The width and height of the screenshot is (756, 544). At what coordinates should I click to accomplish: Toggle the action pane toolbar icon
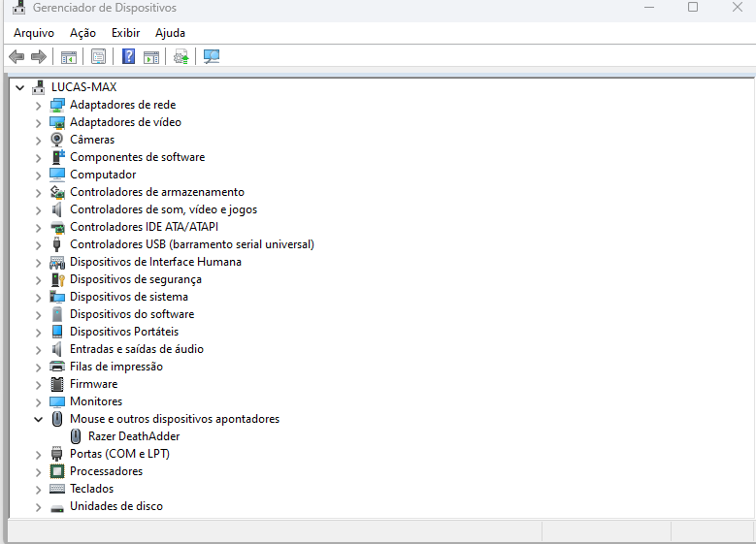pyautogui.click(x=151, y=57)
